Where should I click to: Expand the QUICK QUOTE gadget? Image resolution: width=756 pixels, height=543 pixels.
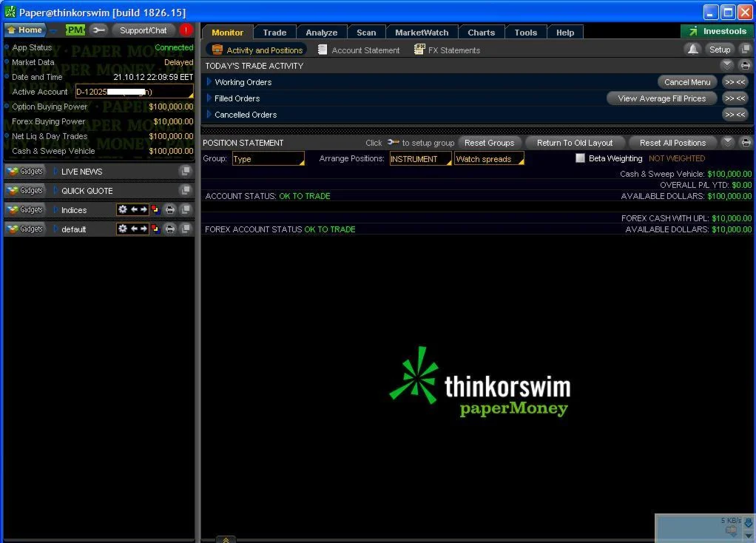pyautogui.click(x=55, y=190)
